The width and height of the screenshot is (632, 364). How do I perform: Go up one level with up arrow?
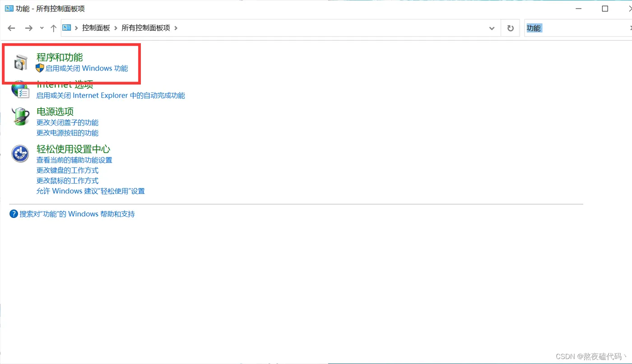53,28
